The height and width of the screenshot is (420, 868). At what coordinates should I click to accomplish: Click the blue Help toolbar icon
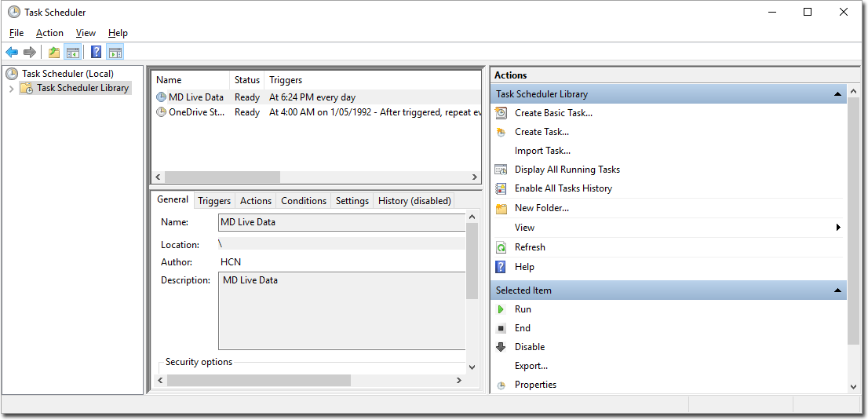(x=96, y=53)
